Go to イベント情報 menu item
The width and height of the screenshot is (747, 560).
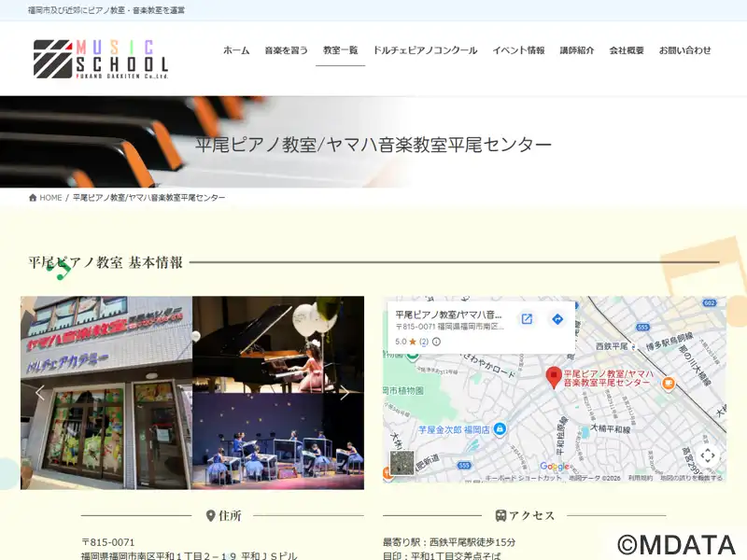pos(518,50)
